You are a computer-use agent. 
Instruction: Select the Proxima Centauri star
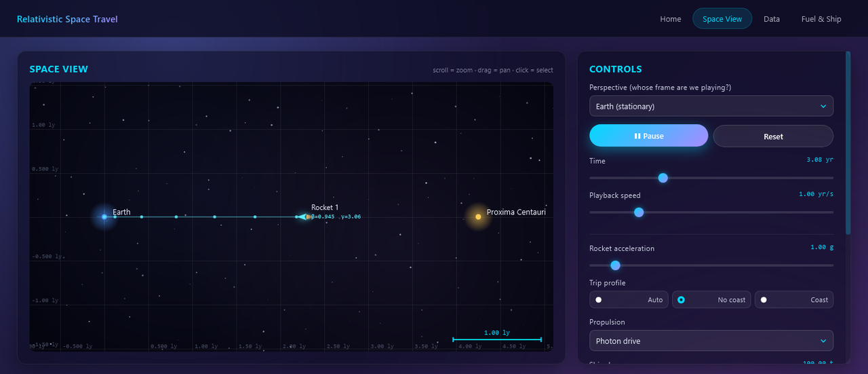pos(478,217)
